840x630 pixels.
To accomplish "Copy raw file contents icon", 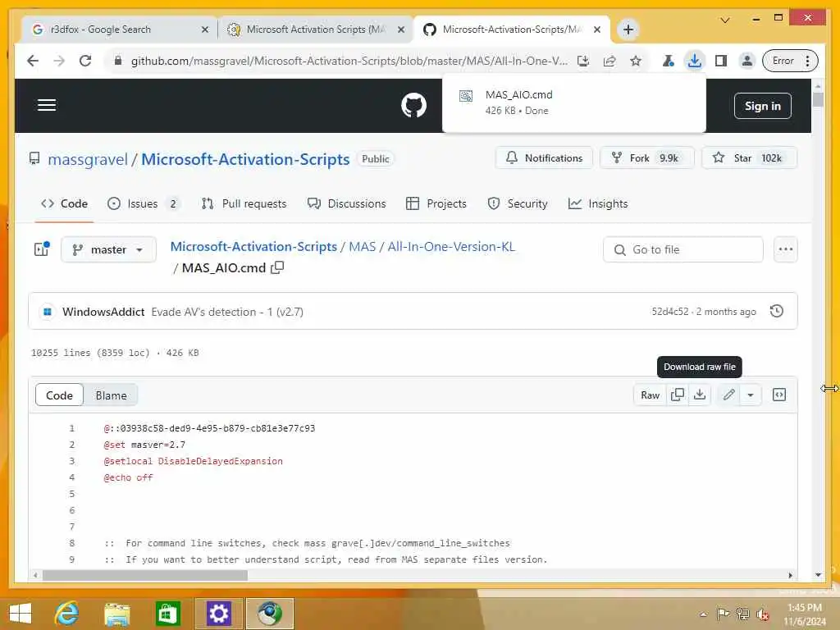I will click(677, 395).
